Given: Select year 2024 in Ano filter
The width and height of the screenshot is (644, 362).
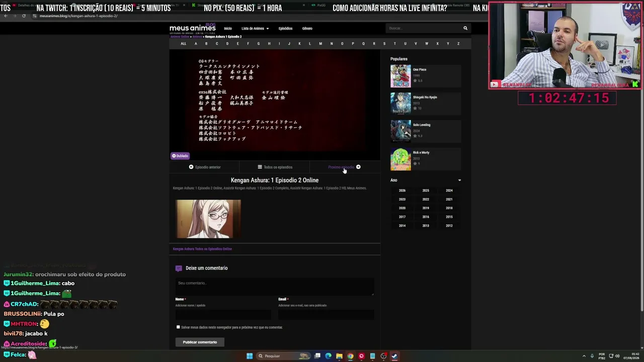Looking at the screenshot, I should tap(449, 191).
